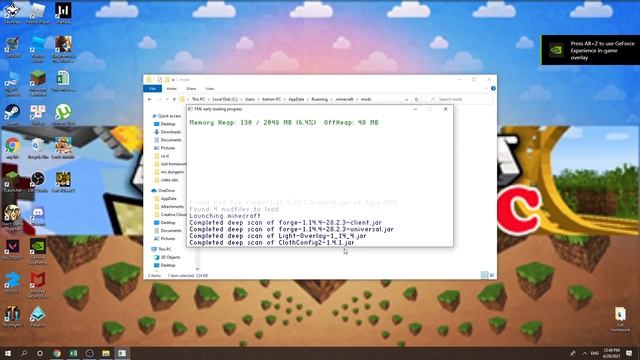Open the Home ribbon tab
Screen dimensions: 640x360
tap(171, 89)
